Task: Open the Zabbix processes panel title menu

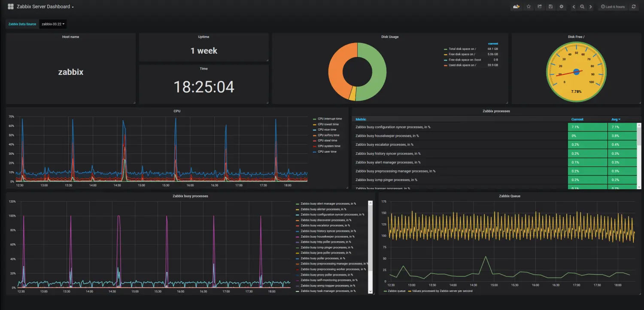Action: coord(496,111)
